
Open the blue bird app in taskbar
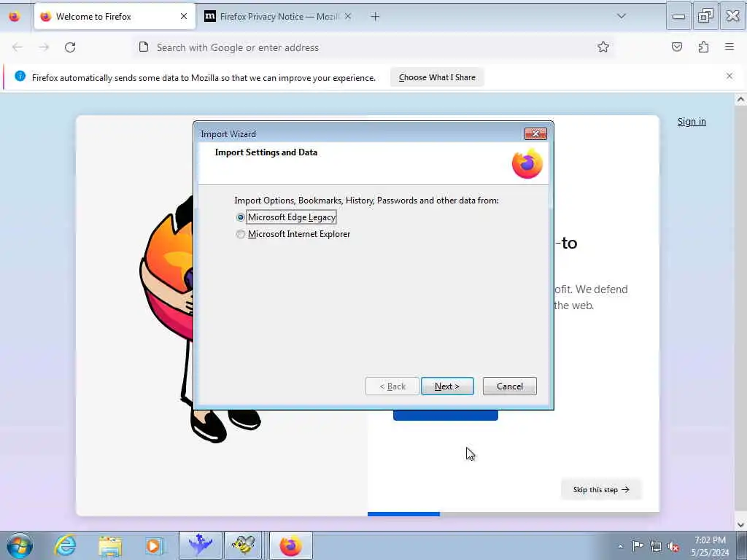200,545
